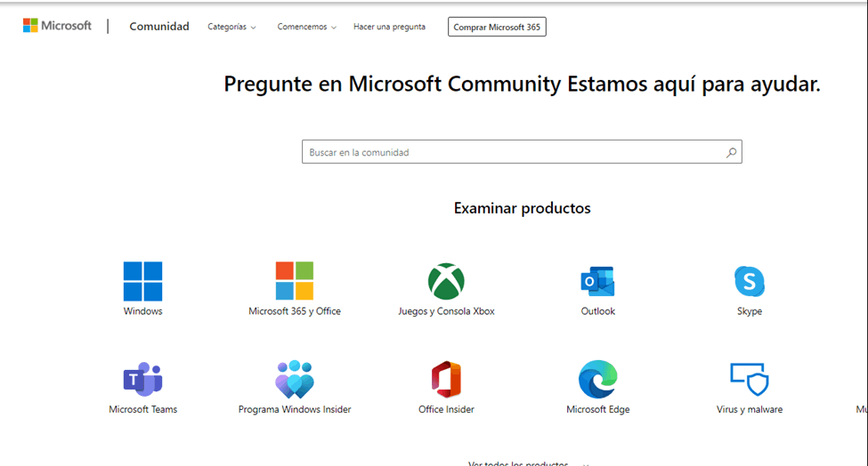Select the Programa Windows Insider icon
The height and width of the screenshot is (466, 868).
point(295,379)
